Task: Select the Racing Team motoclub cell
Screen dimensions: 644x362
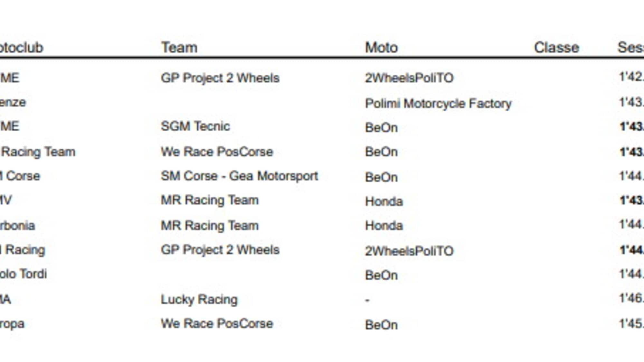Action: 38,152
